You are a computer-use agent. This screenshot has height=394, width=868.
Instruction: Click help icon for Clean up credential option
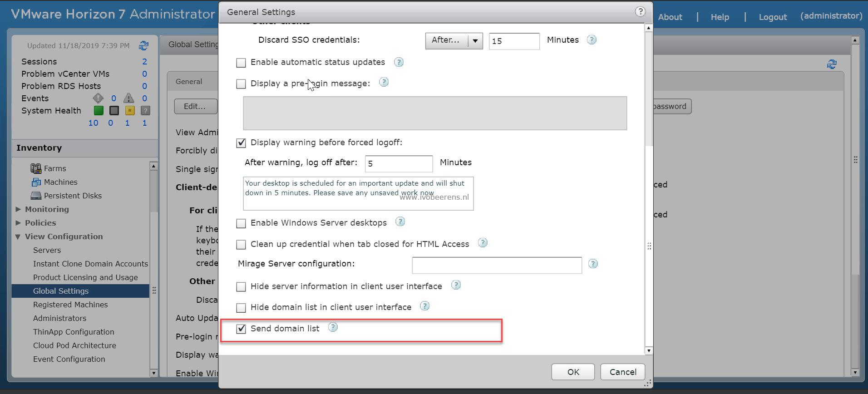(483, 243)
